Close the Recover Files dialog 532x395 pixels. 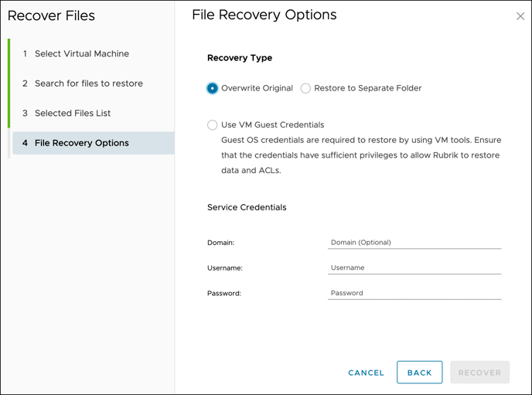(520, 16)
